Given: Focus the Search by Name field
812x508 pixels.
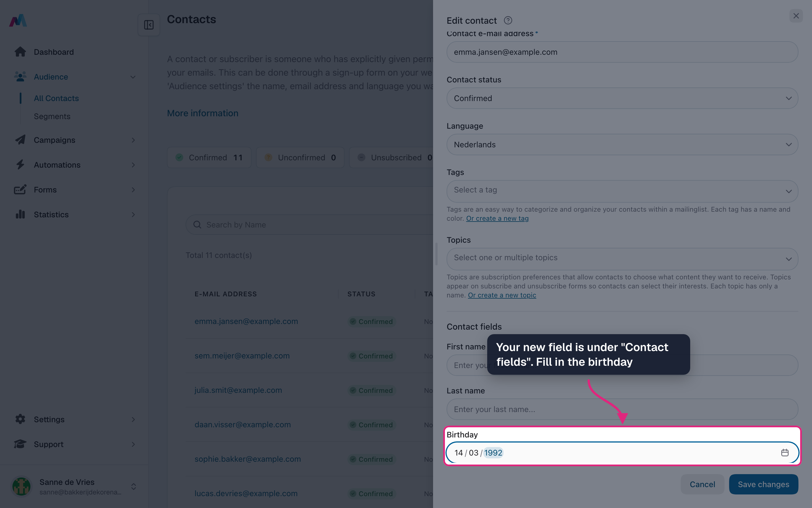Looking at the screenshot, I should click(x=309, y=224).
